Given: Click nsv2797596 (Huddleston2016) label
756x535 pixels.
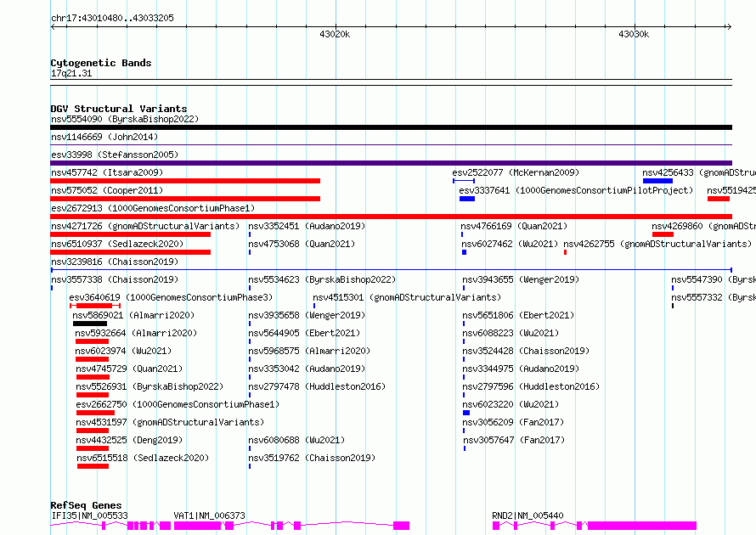Looking at the screenshot, I should pos(531,386).
